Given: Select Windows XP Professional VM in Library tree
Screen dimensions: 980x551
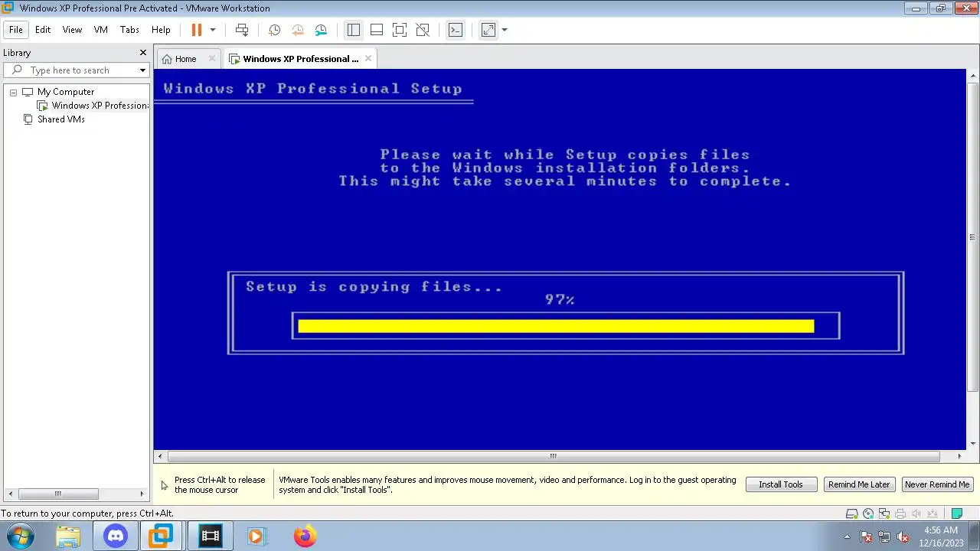Looking at the screenshot, I should 93,106.
